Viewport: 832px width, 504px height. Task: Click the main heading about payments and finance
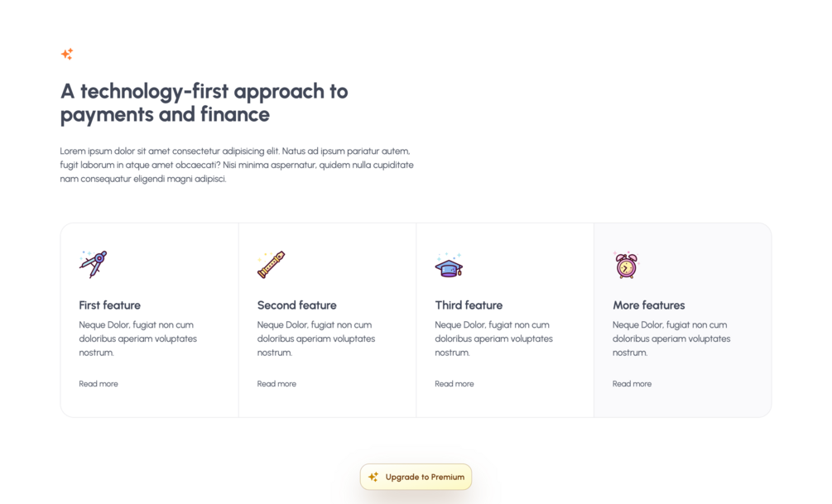point(204,103)
